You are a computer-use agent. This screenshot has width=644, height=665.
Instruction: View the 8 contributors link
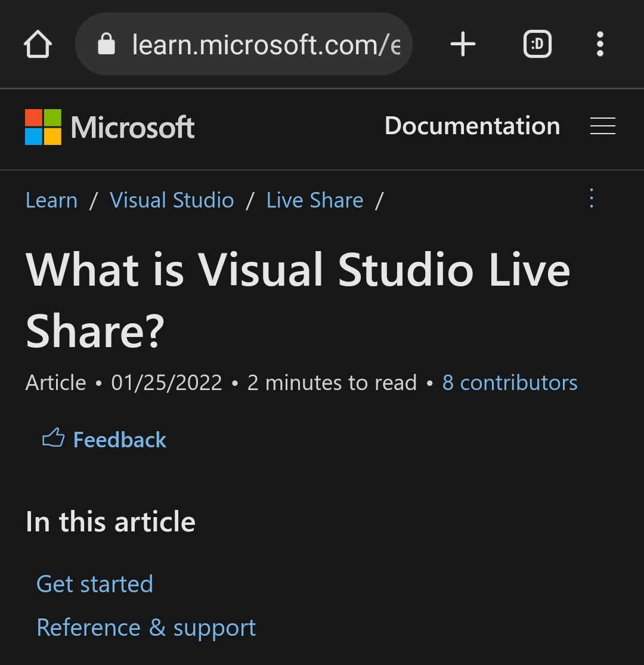click(x=510, y=382)
